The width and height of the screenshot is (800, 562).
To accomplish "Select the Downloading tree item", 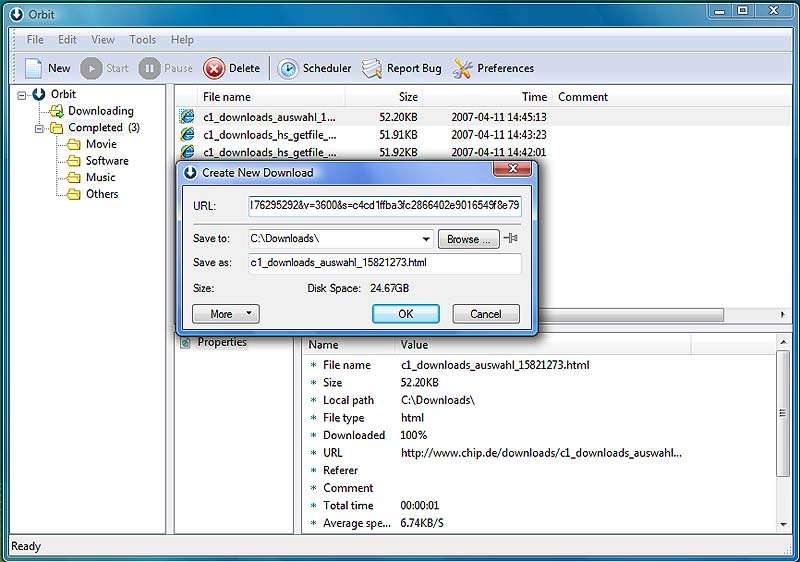I will pos(101,111).
